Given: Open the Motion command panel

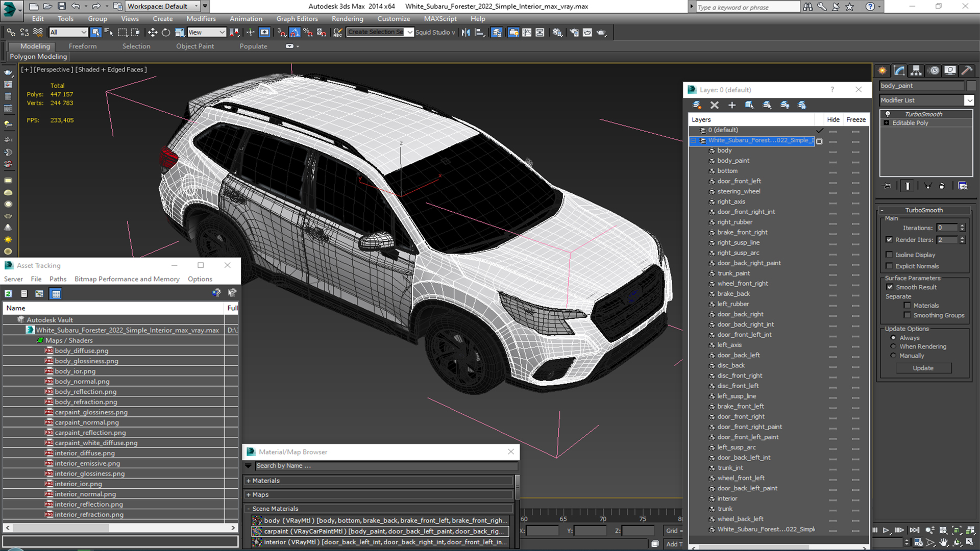Looking at the screenshot, I should (934, 70).
